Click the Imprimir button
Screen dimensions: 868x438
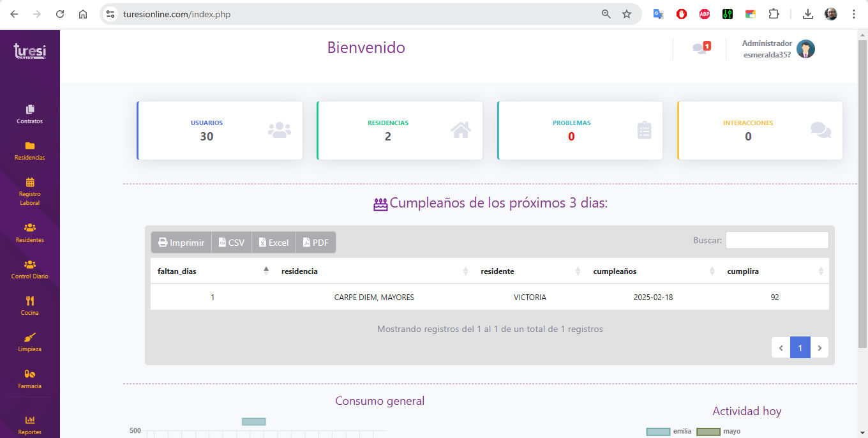point(181,243)
